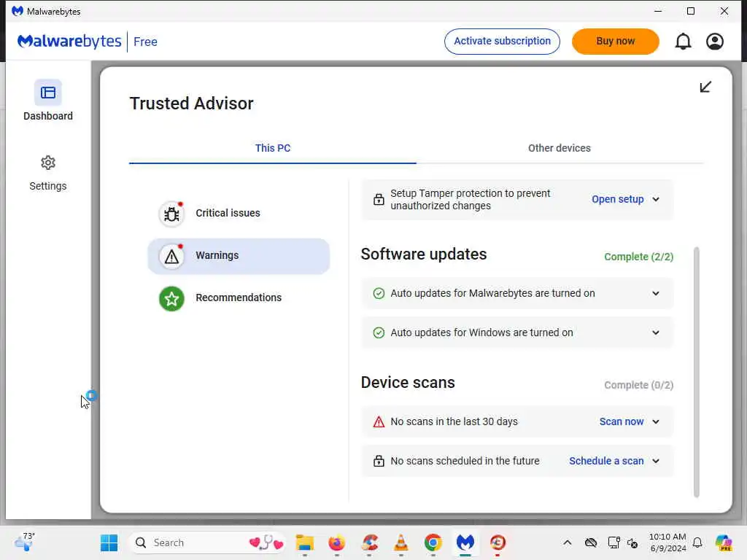
Task: Open the account profile icon
Action: (x=715, y=42)
